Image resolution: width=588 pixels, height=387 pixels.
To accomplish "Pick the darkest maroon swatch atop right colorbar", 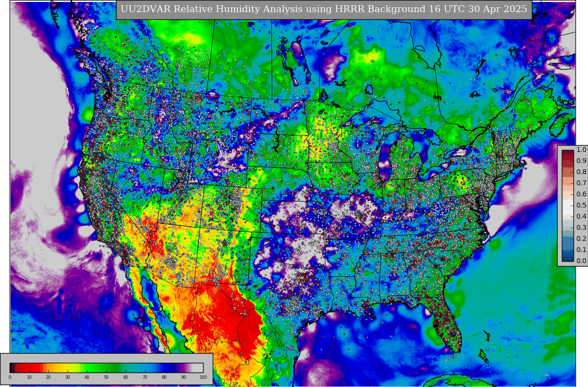I will pos(568,153).
